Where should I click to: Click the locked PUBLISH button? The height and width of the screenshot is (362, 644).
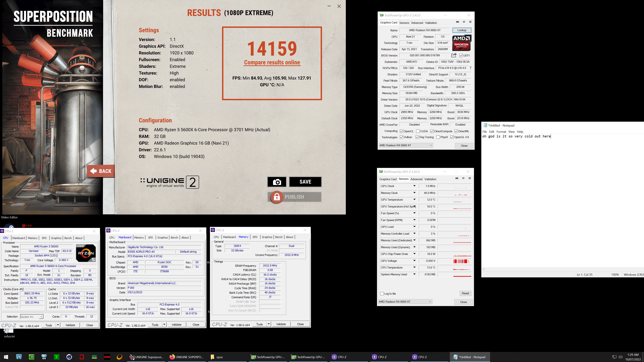click(294, 197)
